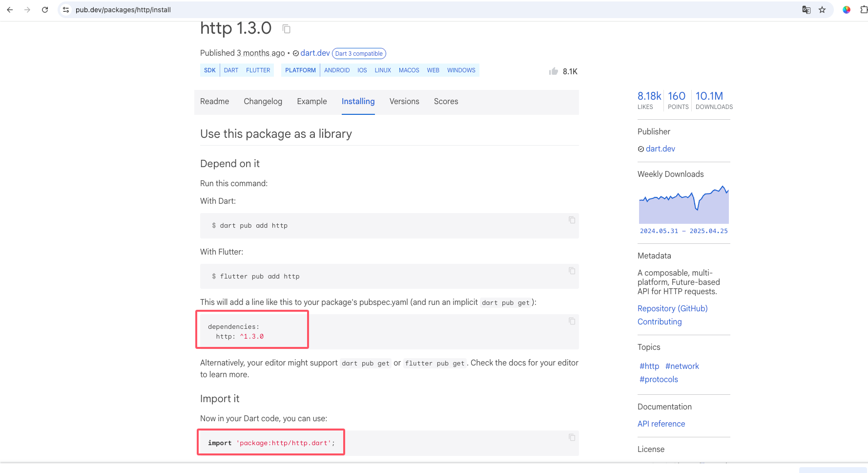Copy the import package:http statement

click(572, 437)
